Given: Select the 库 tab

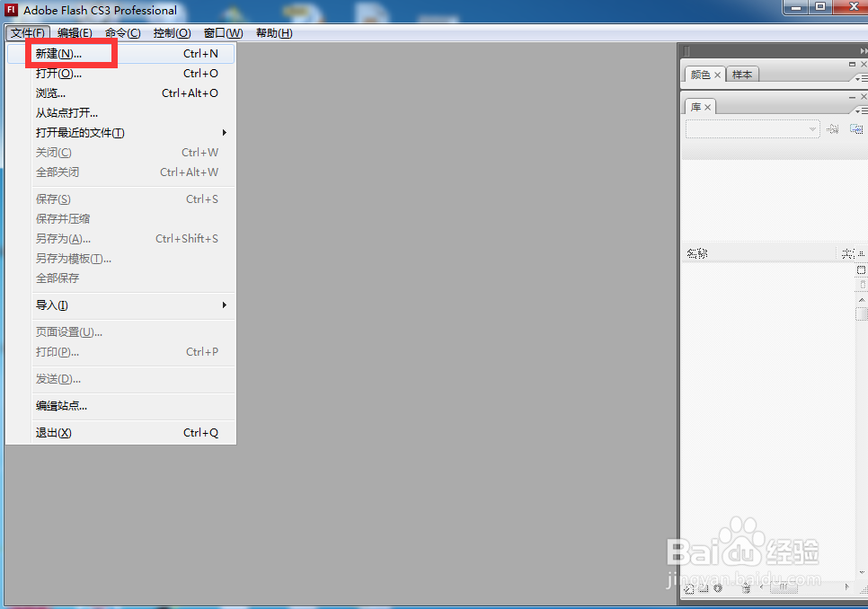Looking at the screenshot, I should [x=695, y=107].
